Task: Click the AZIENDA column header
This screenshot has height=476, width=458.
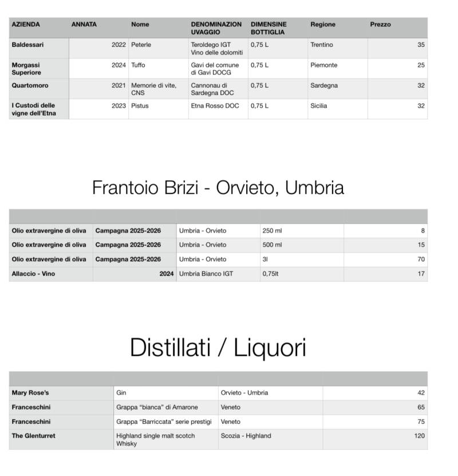Action: click(x=26, y=25)
